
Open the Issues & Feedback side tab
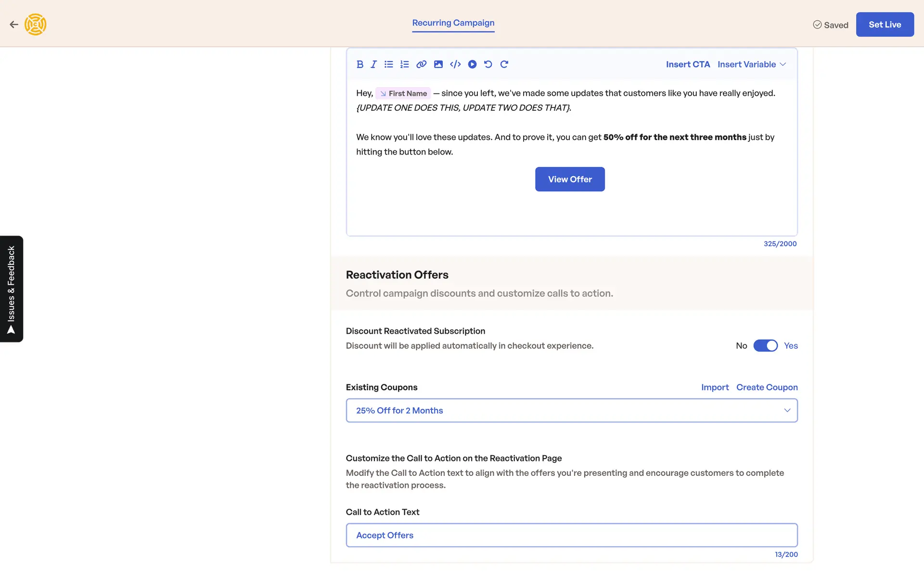12,289
